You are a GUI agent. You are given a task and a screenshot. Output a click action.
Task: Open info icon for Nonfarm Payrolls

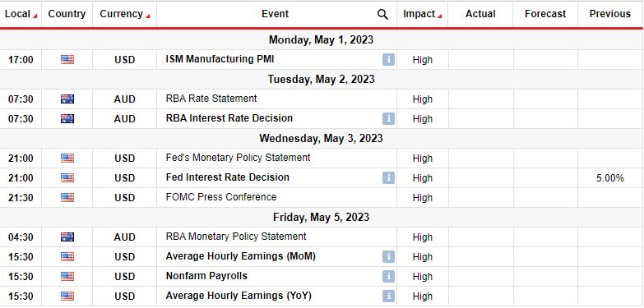(388, 276)
